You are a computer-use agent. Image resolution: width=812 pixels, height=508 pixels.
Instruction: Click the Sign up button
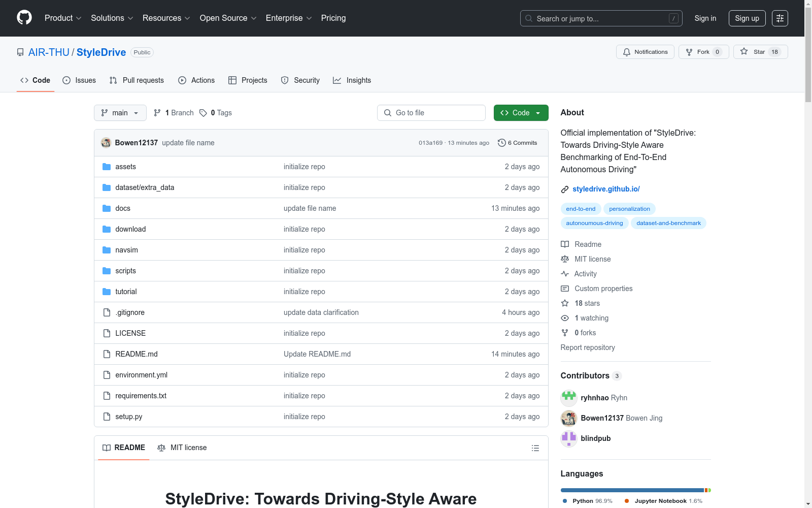[747, 18]
